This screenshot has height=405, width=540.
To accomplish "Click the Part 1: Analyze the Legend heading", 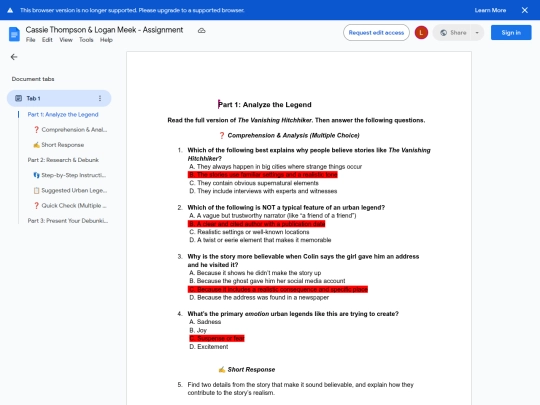I will click(265, 105).
